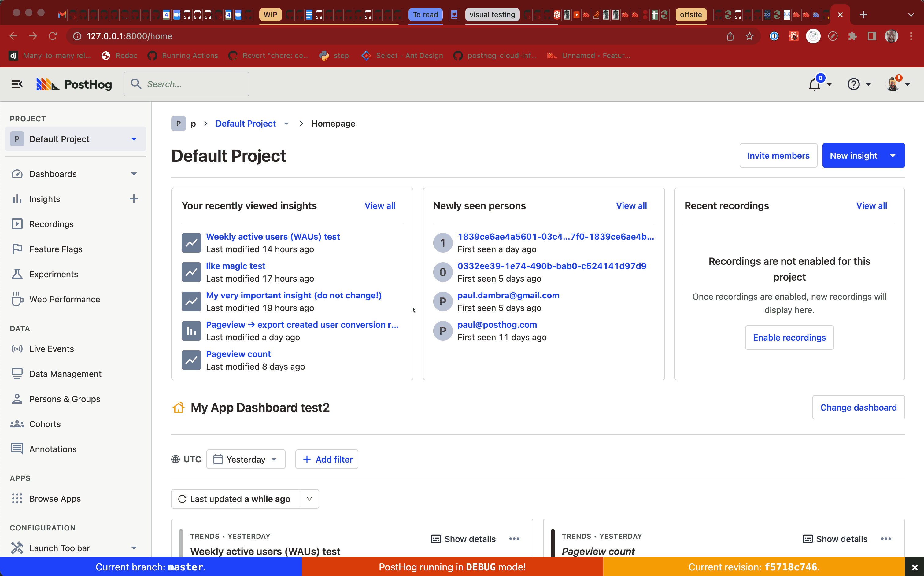
Task: Open the notifications bell
Action: point(814,84)
